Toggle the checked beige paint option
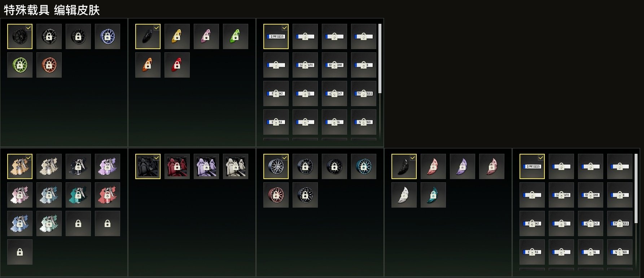The height and width of the screenshot is (278, 644). coord(20,166)
